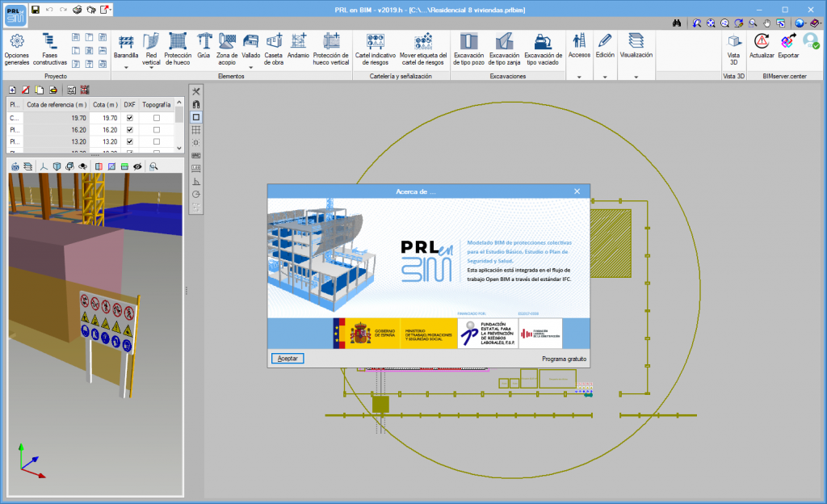
Task: Click Exportar to BIMserver.center
Action: (x=788, y=46)
